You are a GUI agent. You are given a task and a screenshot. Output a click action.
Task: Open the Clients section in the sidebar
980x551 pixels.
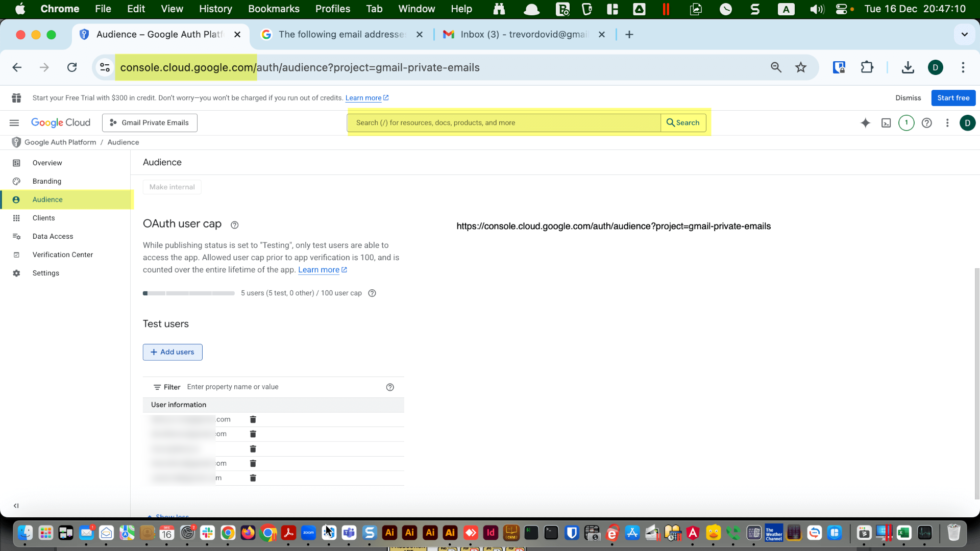44,218
